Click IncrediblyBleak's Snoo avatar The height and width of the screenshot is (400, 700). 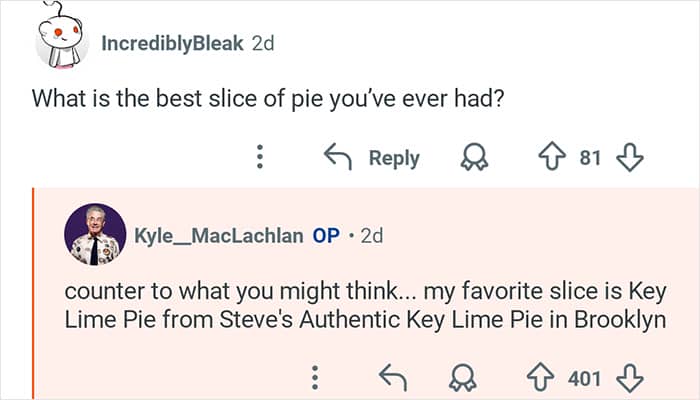tap(64, 40)
